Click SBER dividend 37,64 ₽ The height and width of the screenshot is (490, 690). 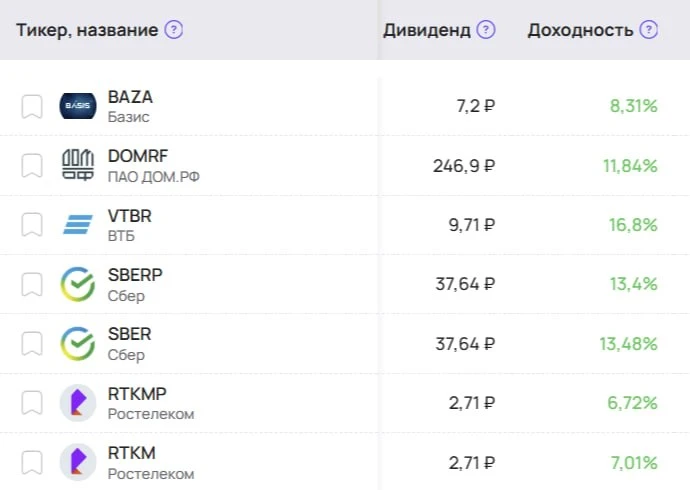click(x=466, y=344)
